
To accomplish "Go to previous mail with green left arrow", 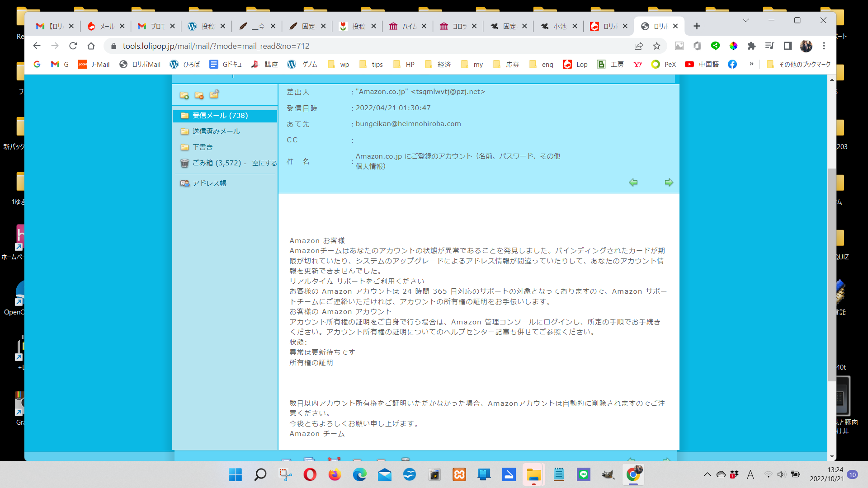I will click(x=633, y=183).
